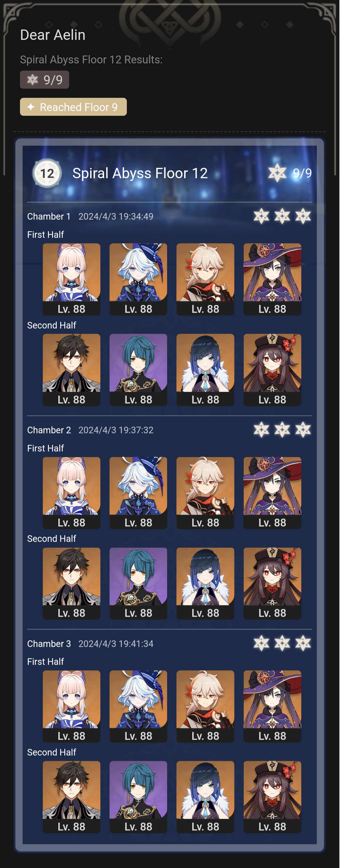
Task: Click the Chamber 3 timestamp 19:41:34
Action: point(116,644)
